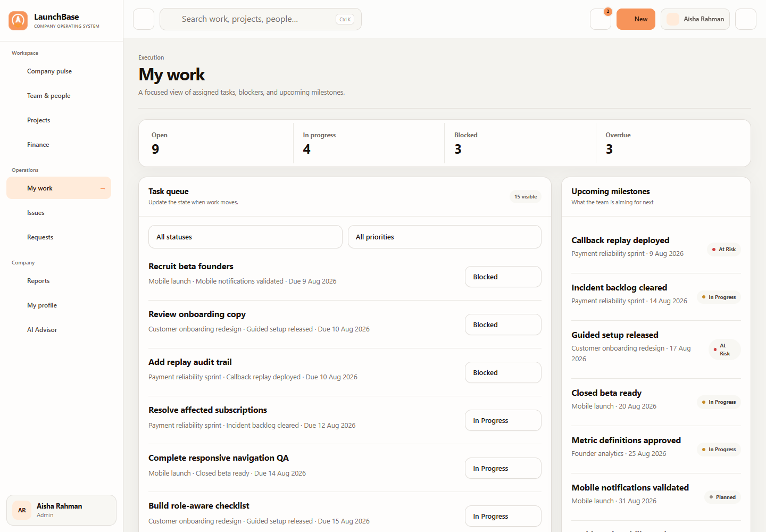Click the Guided setup released milestone title
This screenshot has height=532, width=766.
(615, 335)
